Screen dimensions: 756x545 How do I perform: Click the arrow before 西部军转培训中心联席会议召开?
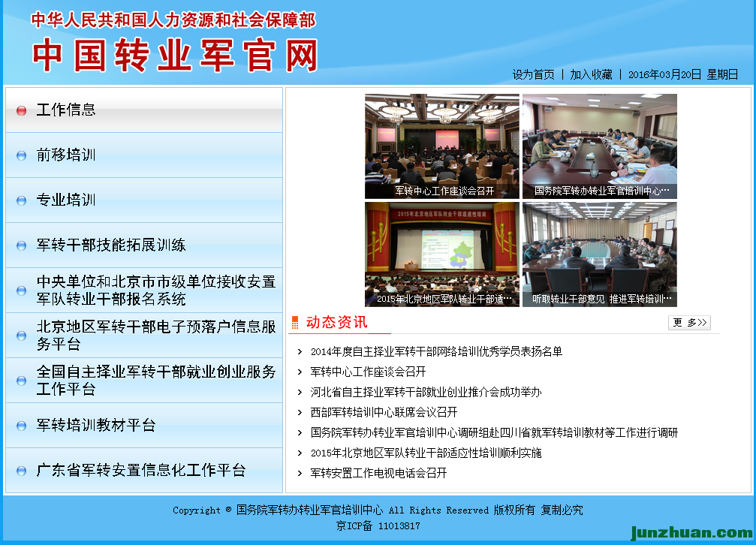point(300,412)
